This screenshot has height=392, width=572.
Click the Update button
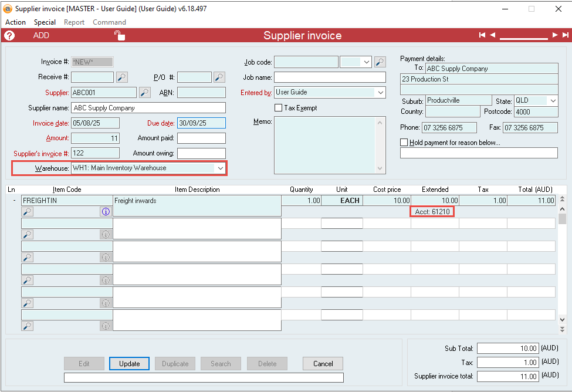pos(129,364)
